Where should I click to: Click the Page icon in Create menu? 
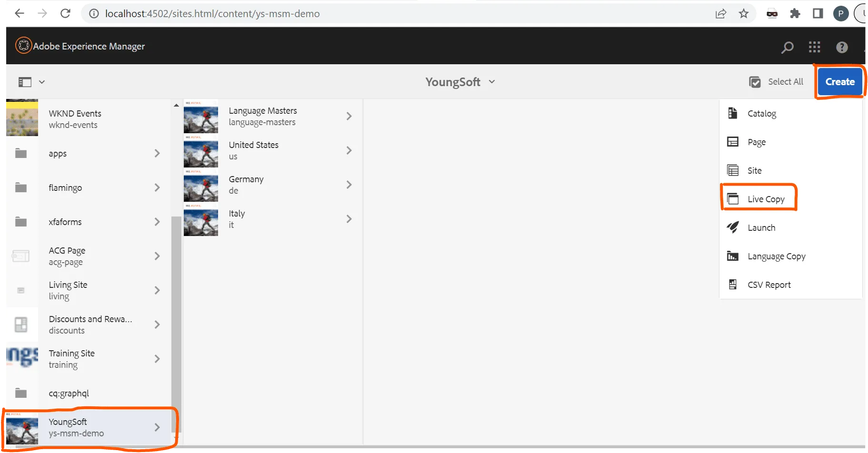(x=733, y=142)
